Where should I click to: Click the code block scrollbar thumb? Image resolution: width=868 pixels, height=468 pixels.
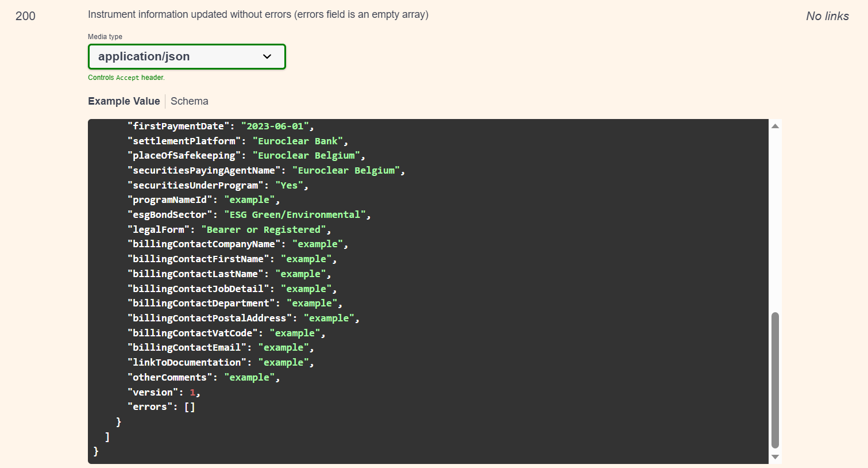coord(775,380)
